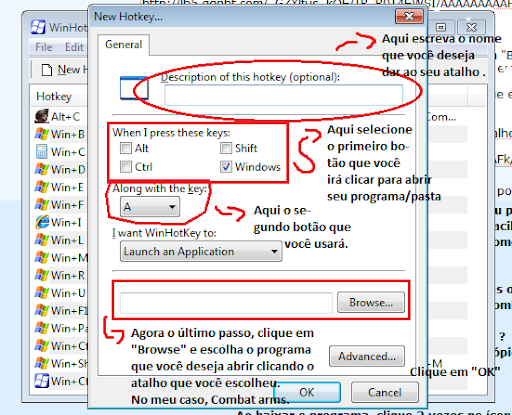The image size is (512, 415).
Task: Select the 'Win+Sh' row text
Action: coord(69,364)
